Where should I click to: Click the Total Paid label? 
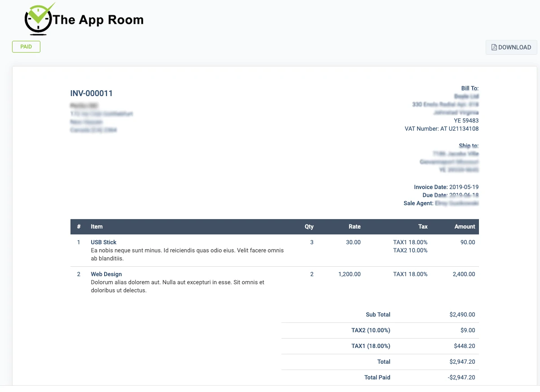[x=378, y=378]
